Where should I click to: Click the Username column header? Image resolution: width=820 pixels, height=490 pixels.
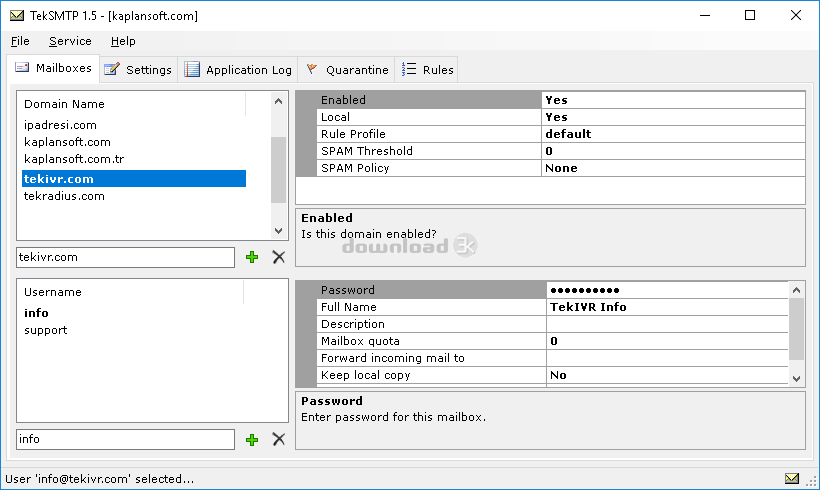click(x=131, y=292)
